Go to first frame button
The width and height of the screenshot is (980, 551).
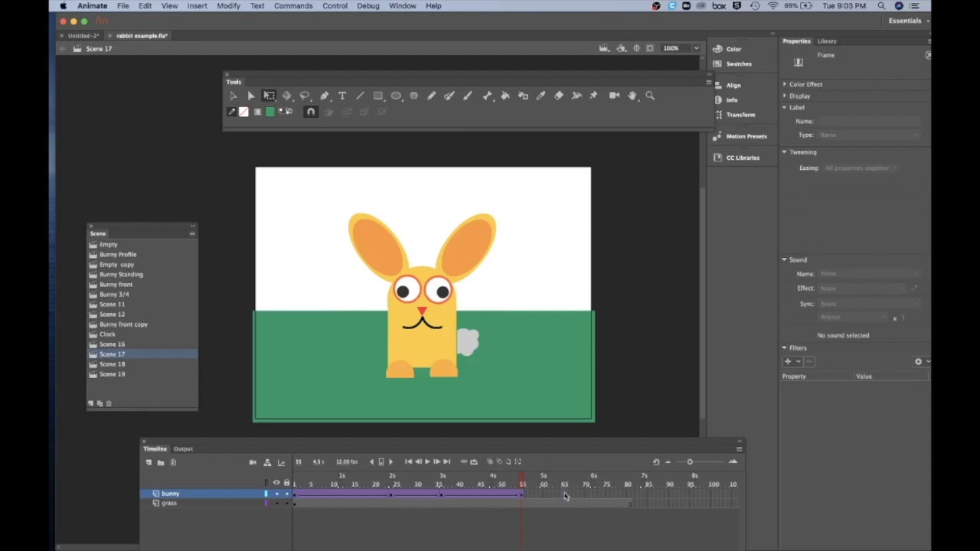click(408, 462)
